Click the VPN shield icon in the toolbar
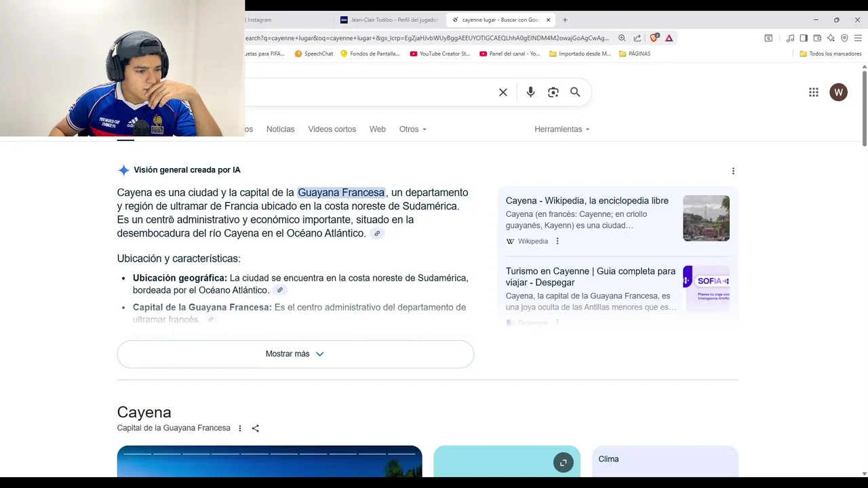868x488 pixels. click(844, 38)
